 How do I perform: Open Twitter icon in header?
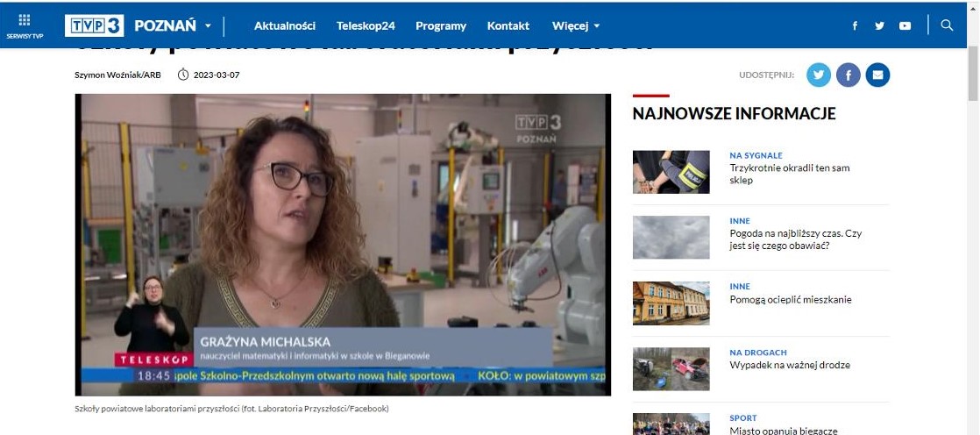point(879,25)
